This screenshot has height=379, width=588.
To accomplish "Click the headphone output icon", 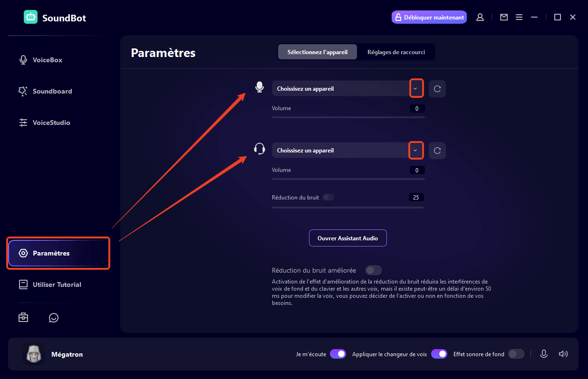I will point(259,149).
